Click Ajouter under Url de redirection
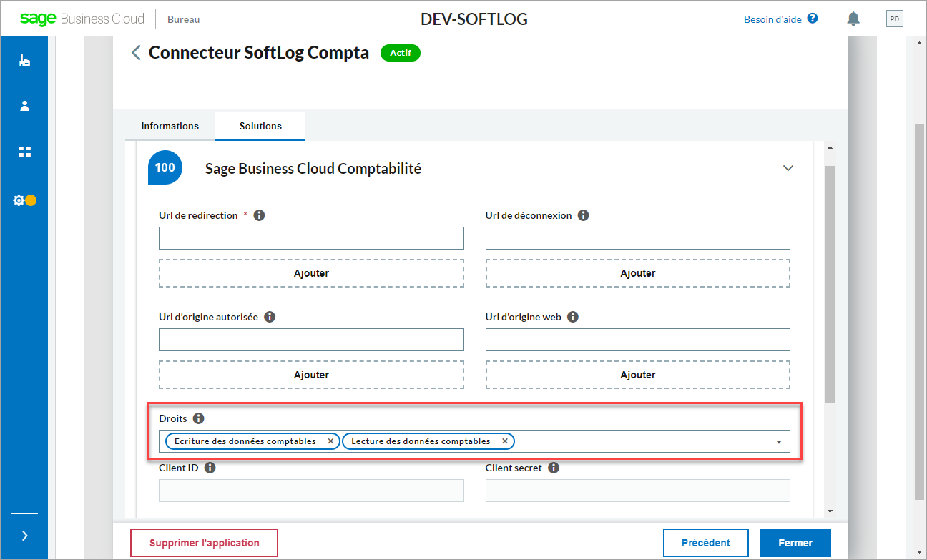This screenshot has height=560, width=927. [311, 273]
